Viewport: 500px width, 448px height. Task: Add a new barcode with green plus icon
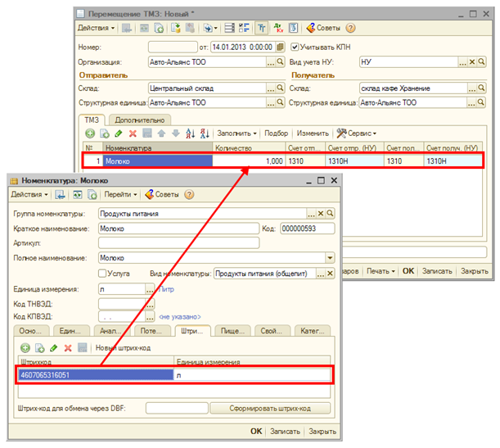25,347
